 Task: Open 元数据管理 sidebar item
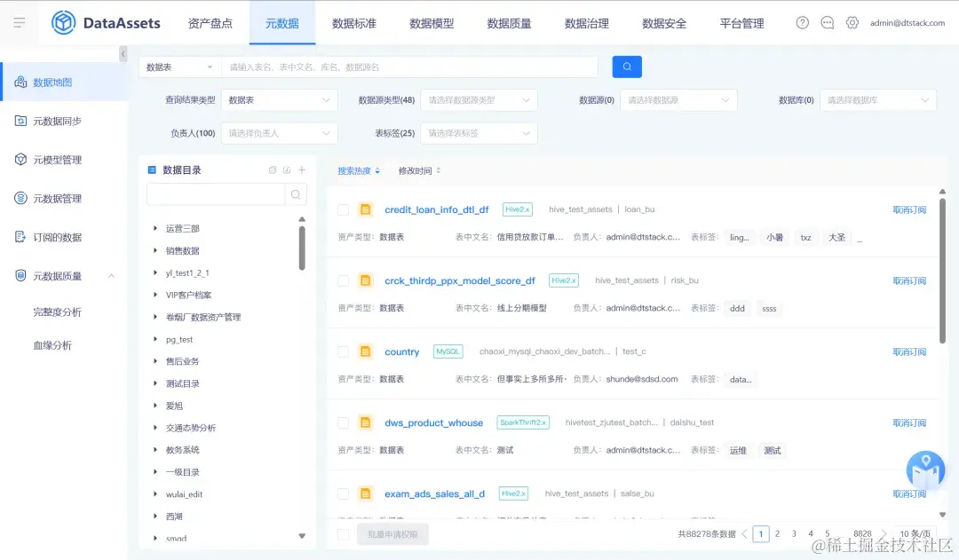tap(64, 198)
